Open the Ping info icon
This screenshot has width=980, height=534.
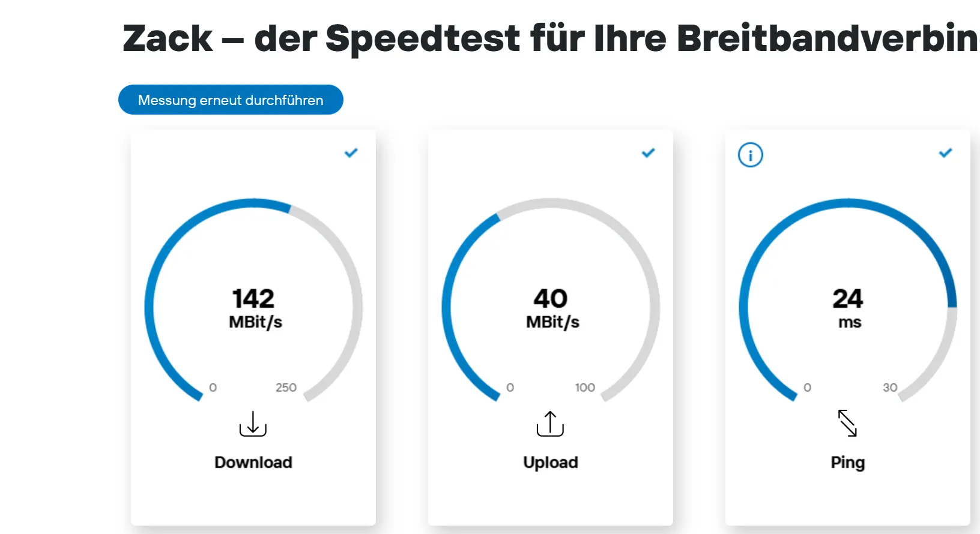[750, 155]
